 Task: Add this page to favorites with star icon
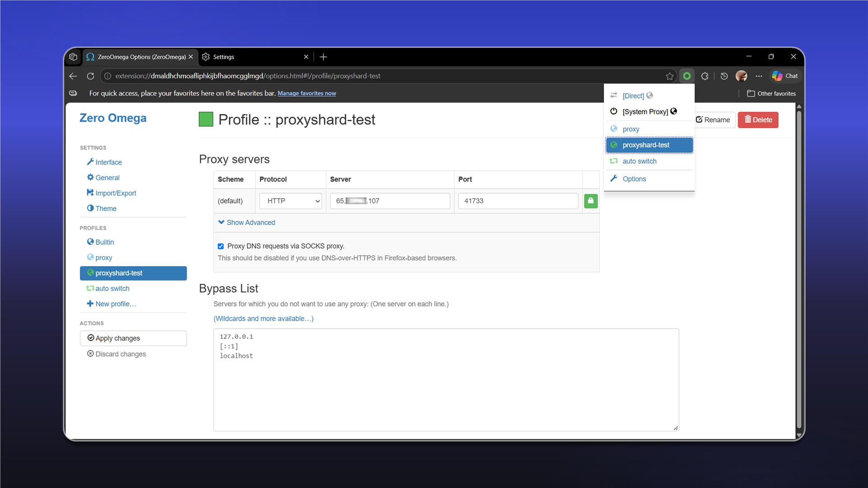point(670,76)
